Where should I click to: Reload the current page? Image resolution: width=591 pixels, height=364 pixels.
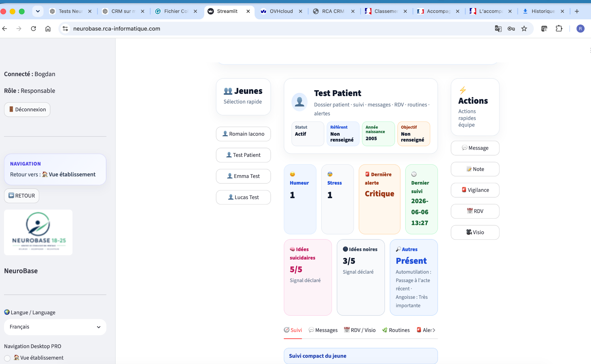pos(33,29)
